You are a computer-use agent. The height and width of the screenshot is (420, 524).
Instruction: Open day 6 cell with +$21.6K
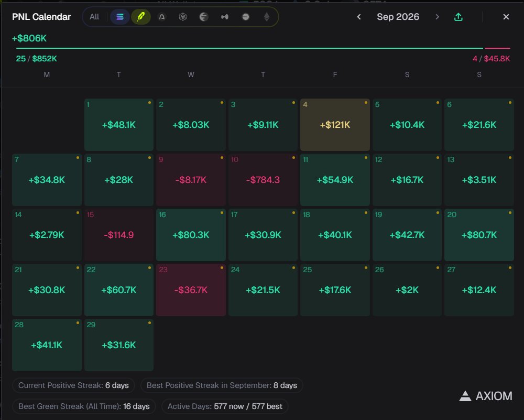479,125
